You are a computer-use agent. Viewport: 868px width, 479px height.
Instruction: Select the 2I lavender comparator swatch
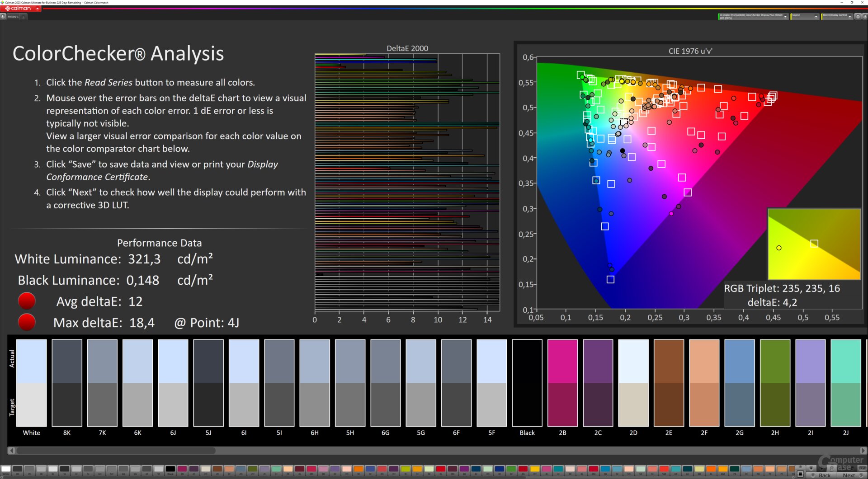coord(811,383)
